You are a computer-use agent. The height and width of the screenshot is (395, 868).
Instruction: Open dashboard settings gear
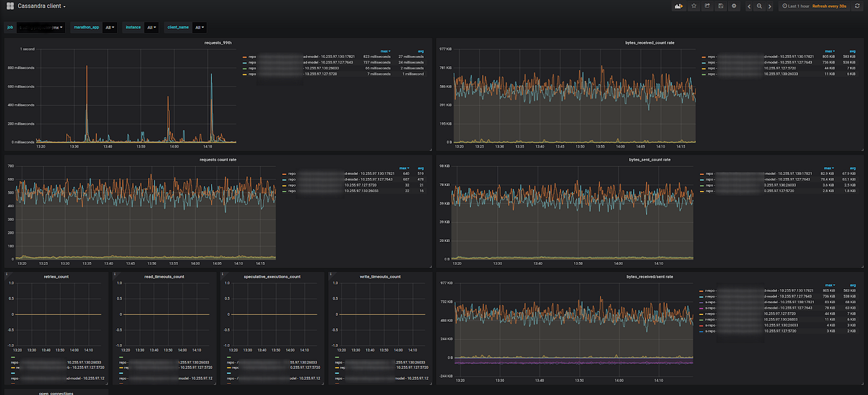pos(734,6)
